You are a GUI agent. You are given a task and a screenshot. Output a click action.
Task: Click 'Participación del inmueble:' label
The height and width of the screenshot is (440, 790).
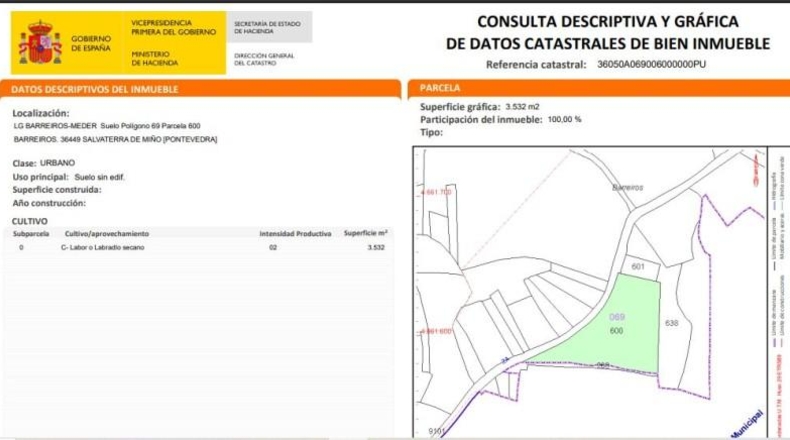coord(481,120)
